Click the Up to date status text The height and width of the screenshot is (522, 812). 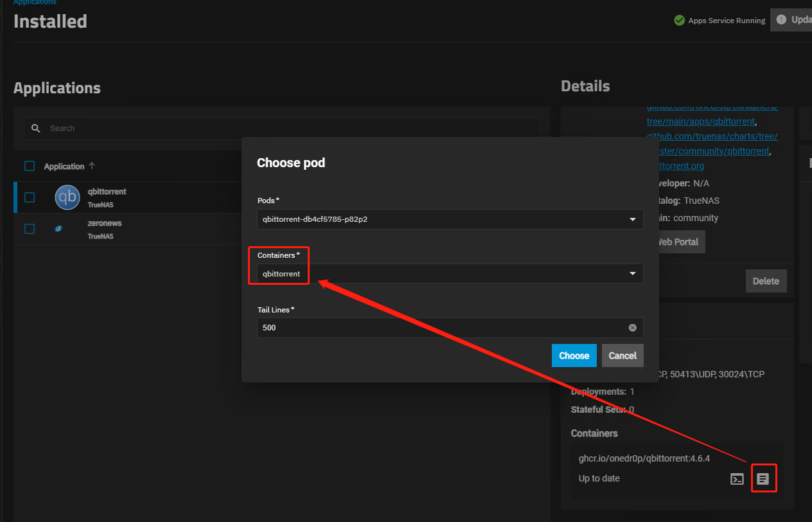[599, 478]
